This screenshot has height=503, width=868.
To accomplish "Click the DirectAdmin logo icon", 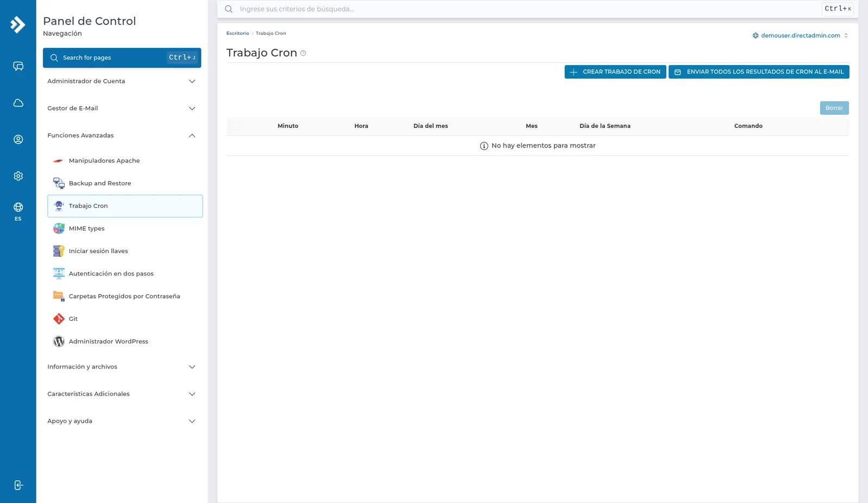I will point(18,24).
